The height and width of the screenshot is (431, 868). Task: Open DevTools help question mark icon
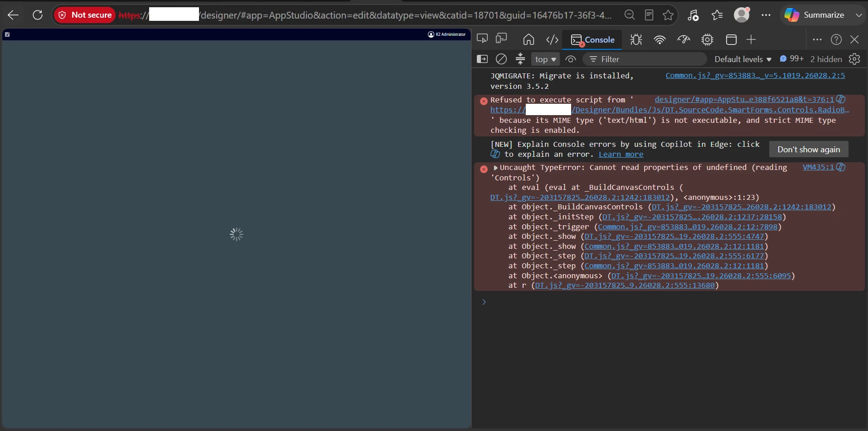(836, 40)
